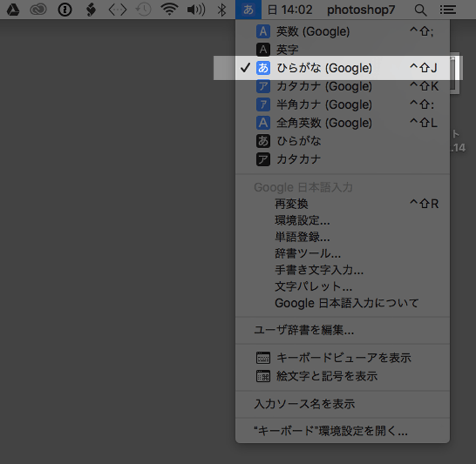The image size is (476, 464).
Task: Open “キーボード”環境設定を開く...
Action: point(343,431)
